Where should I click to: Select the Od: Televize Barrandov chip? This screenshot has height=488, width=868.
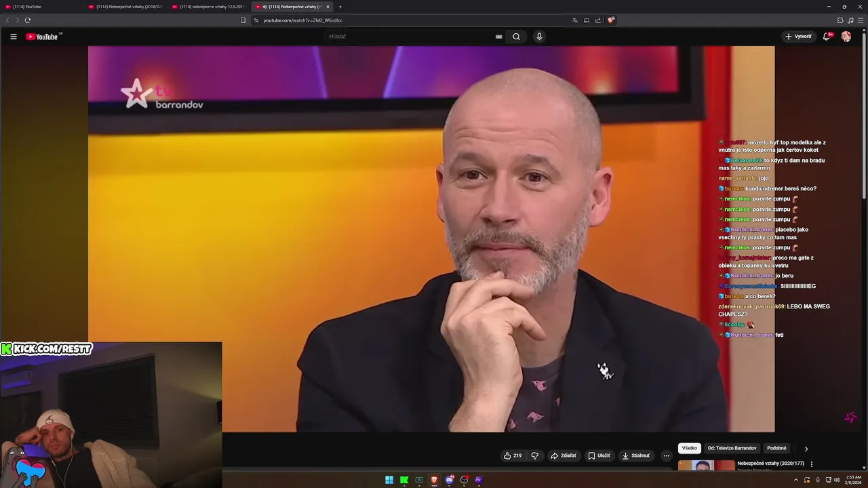tap(732, 448)
